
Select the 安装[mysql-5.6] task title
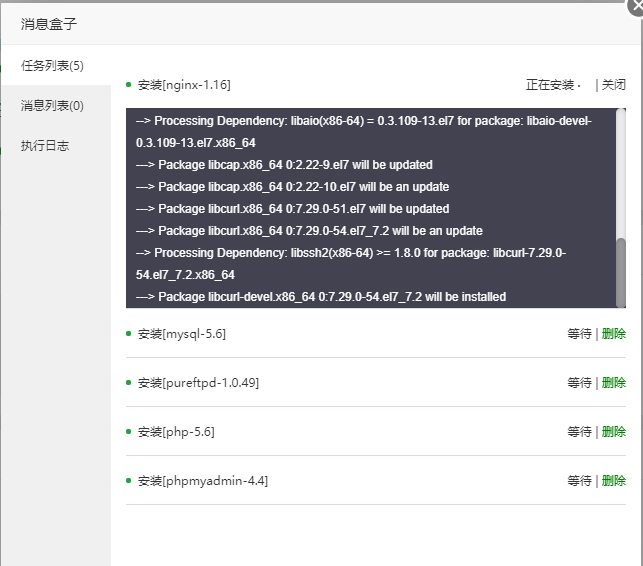click(182, 334)
